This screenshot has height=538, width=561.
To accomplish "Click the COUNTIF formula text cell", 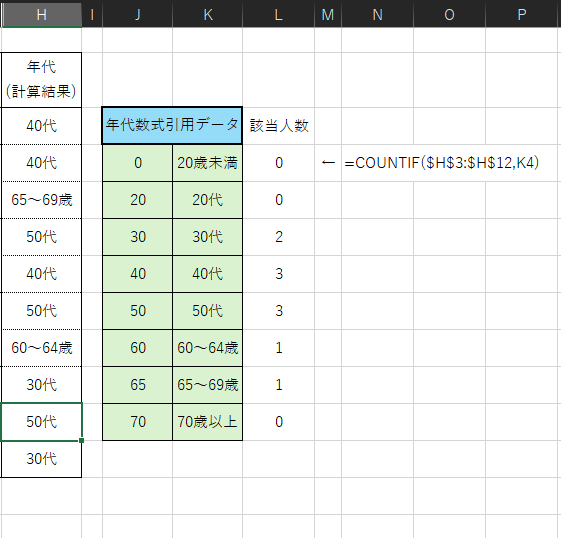I will pos(442,163).
